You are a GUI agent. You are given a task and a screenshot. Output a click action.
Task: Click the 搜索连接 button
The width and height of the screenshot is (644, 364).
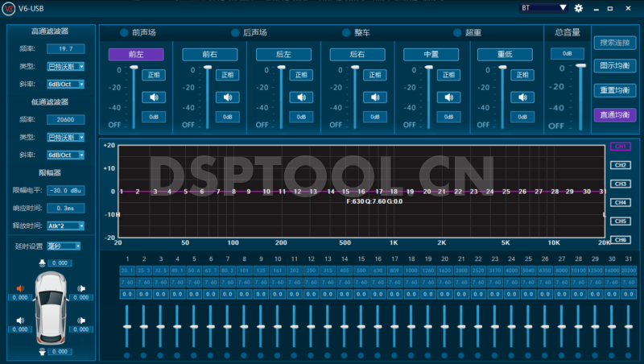pos(615,43)
